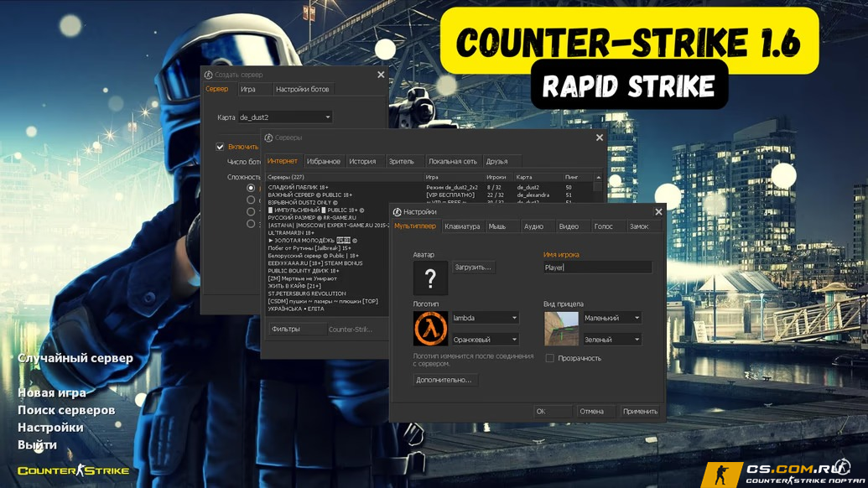Untick the Включить checkbox in Создать сервер

click(220, 147)
